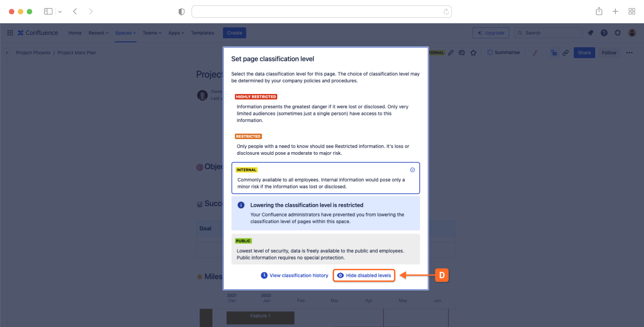Open the help question mark icon
Screen dimensions: 644x327
604,33
